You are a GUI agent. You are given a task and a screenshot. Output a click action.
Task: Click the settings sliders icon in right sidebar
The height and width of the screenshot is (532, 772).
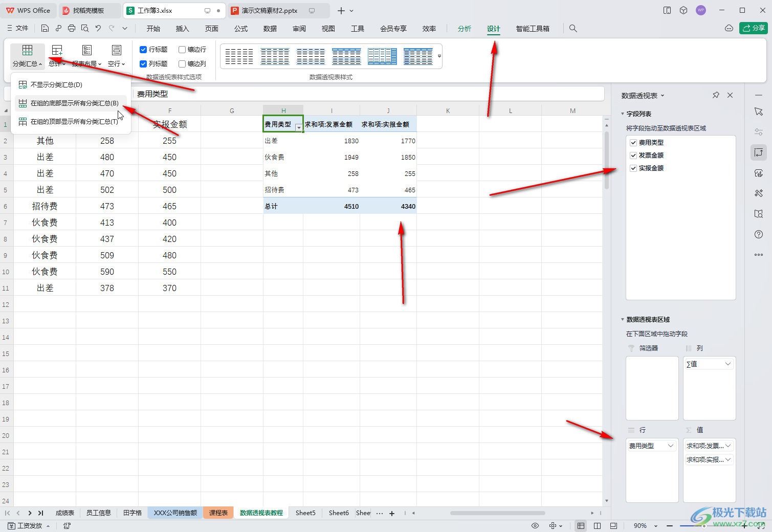759,132
